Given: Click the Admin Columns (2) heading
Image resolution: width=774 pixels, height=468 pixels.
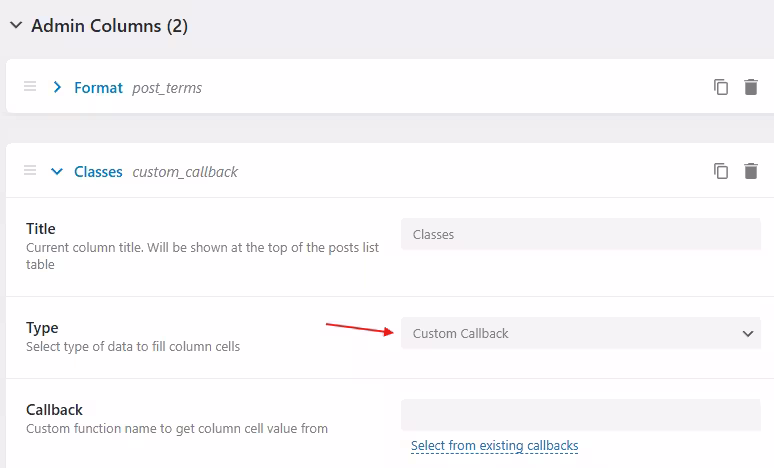Looking at the screenshot, I should [x=110, y=26].
